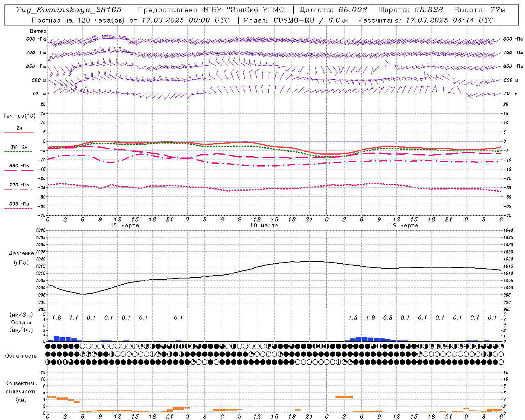Click the Ветер panel label

tap(38, 31)
